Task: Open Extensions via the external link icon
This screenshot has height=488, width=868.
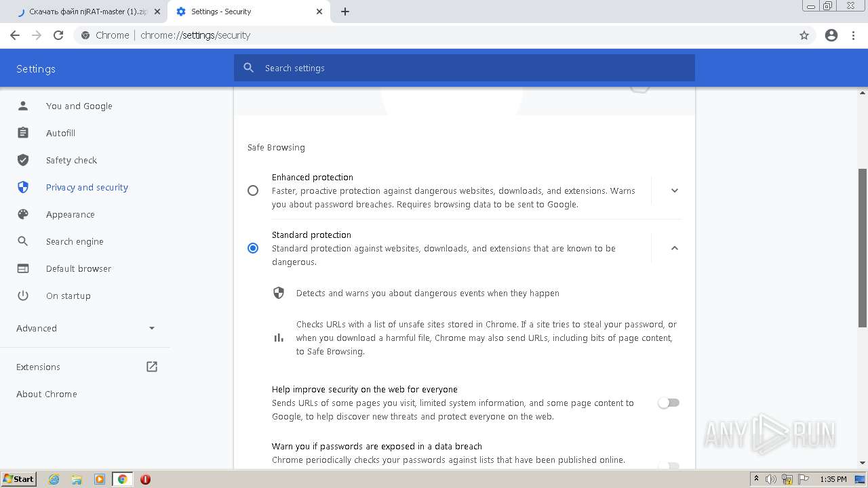Action: pos(152,367)
